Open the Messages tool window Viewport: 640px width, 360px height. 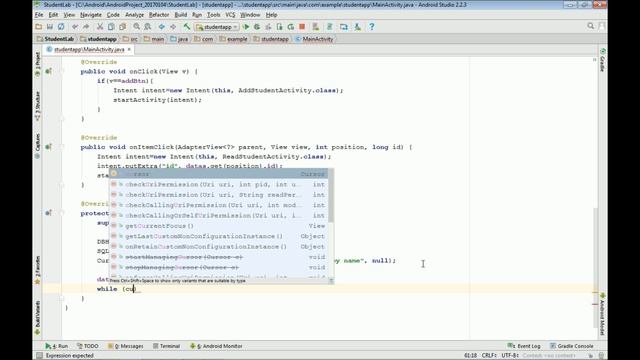tap(126, 346)
